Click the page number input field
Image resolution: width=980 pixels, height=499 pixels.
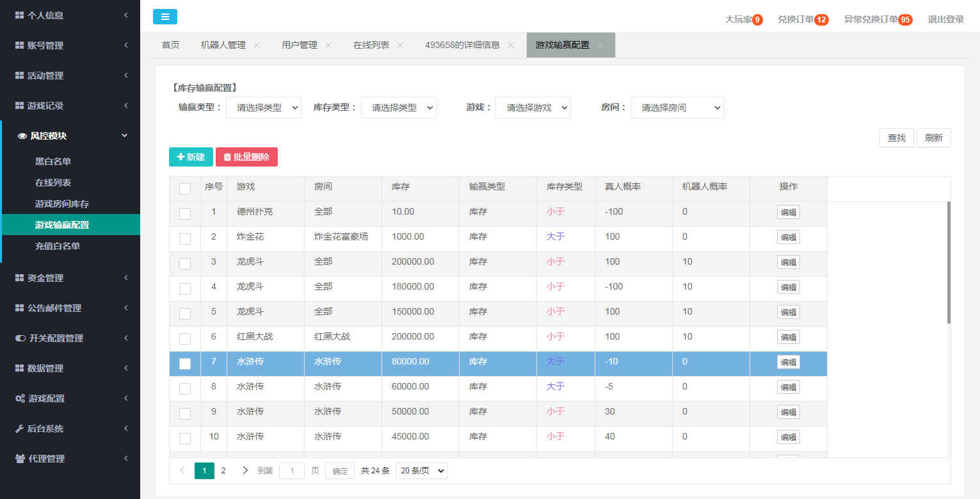[x=292, y=471]
